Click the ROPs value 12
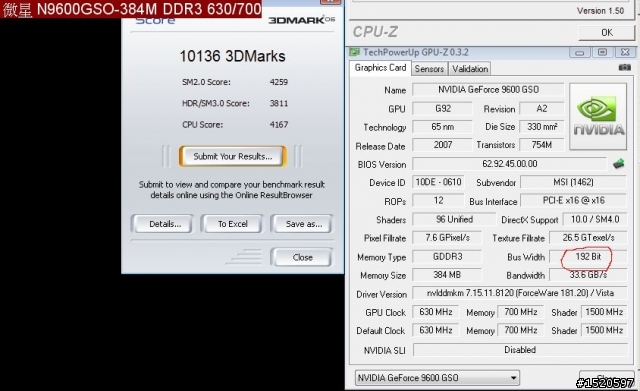640x391 pixels. 438,200
